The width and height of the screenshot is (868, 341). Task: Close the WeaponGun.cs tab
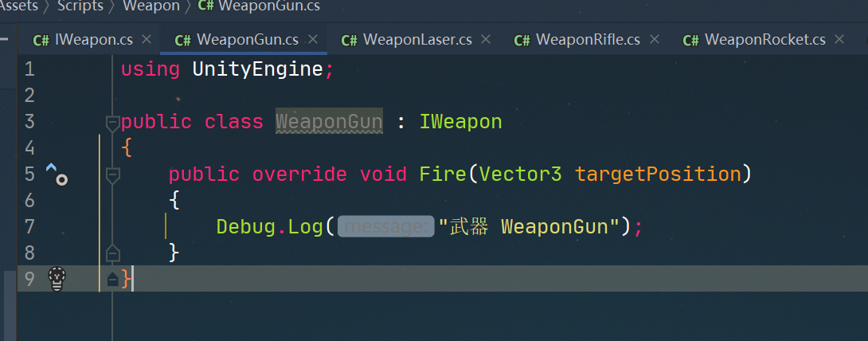(313, 39)
